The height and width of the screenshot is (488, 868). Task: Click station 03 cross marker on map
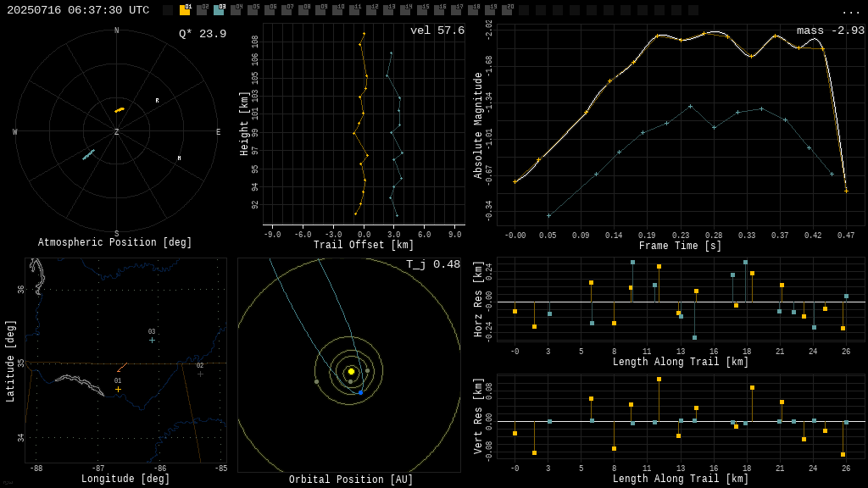click(152, 341)
